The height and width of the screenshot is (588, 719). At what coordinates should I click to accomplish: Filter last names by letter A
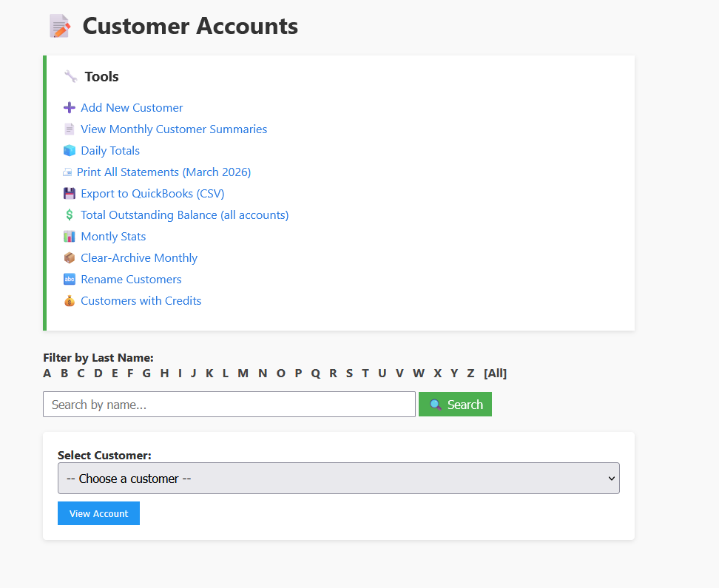click(x=47, y=374)
